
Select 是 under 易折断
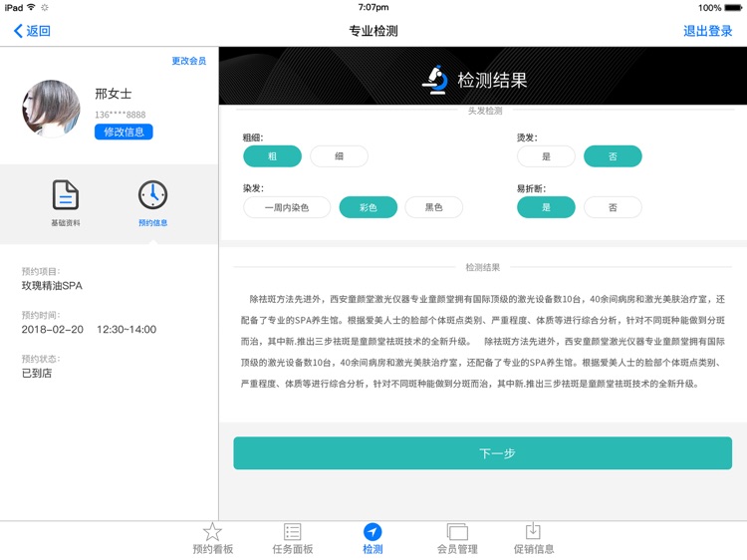pos(546,207)
